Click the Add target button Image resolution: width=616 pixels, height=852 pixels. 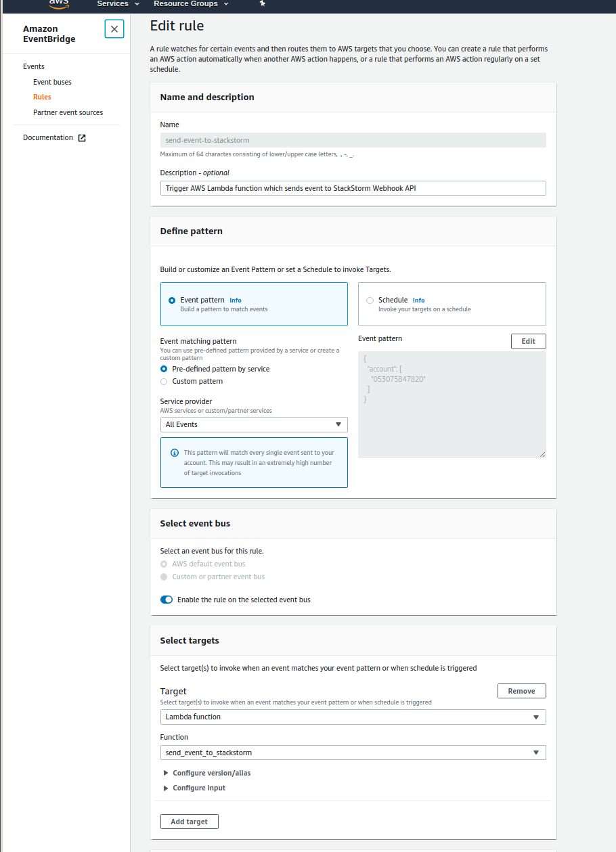pyautogui.click(x=189, y=822)
